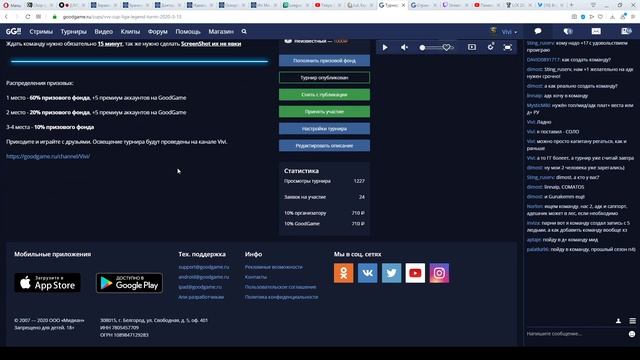This screenshot has height=360, width=640.
Task: Mute the stream player volume
Action: (x=404, y=47)
